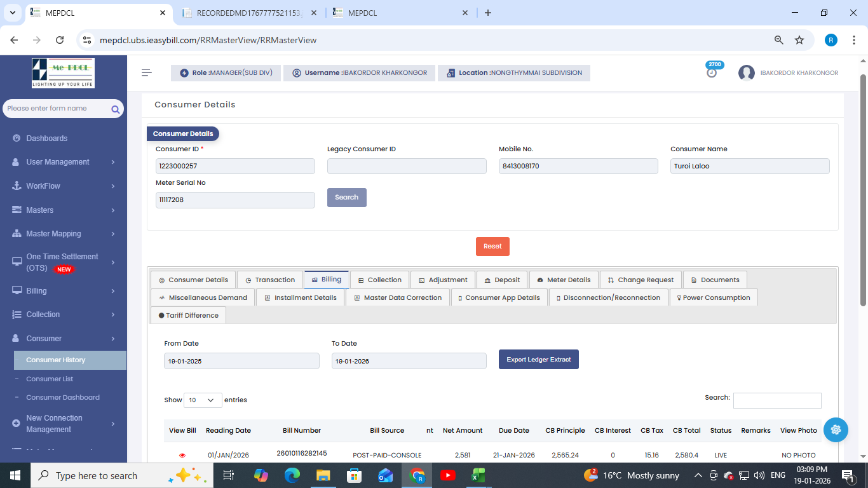Viewport: 868px width, 488px height.
Task: Expand the Billing sidebar menu
Action: pyautogui.click(x=64, y=291)
